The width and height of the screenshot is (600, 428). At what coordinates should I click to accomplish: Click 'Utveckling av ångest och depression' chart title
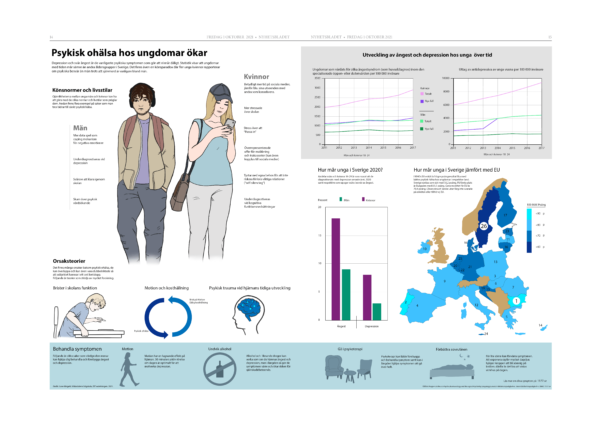point(427,55)
